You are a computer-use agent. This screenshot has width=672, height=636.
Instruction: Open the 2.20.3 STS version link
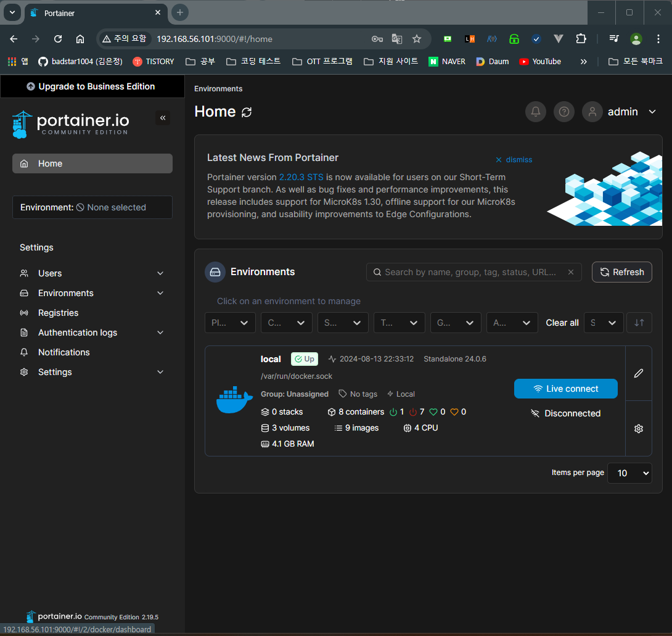pyautogui.click(x=301, y=177)
